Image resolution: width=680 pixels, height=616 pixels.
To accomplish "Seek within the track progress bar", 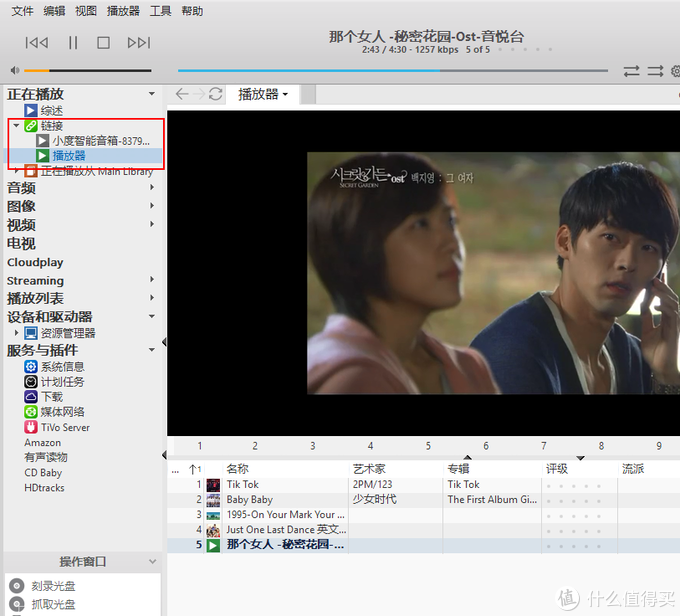I will pos(392,70).
